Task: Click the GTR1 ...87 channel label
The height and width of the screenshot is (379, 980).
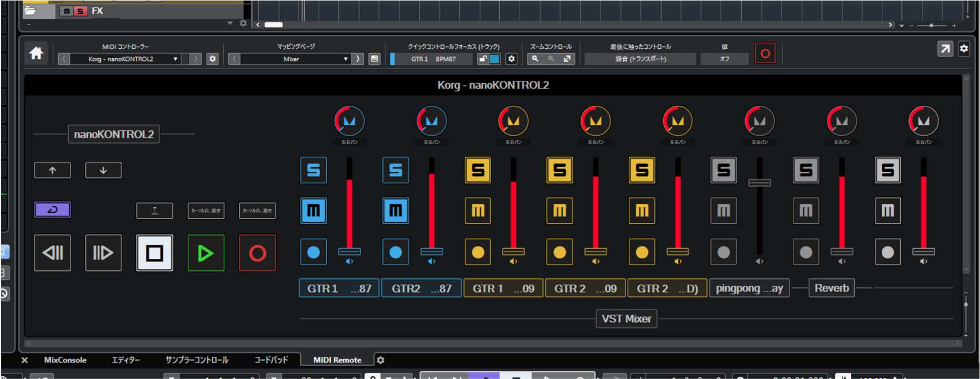Action: (339, 288)
